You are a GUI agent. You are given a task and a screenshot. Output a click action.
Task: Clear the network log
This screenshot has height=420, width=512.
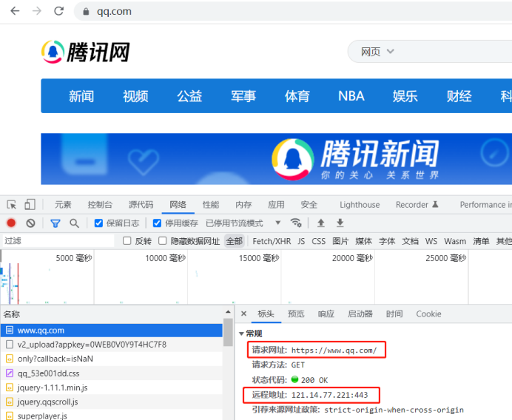(x=30, y=223)
